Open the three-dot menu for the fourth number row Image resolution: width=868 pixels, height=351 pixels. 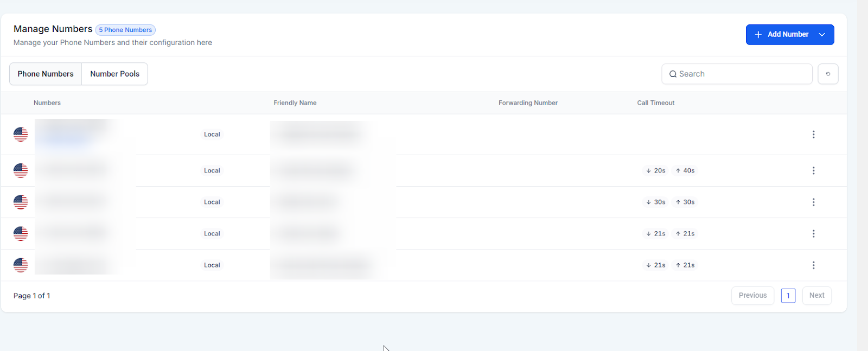813,233
